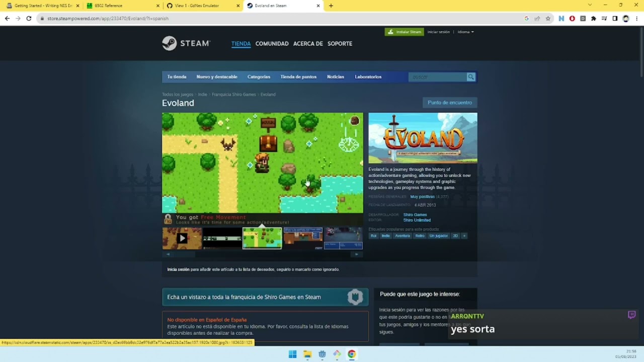Reload the Evoland Steam page
The height and width of the screenshot is (362, 644).
click(x=29, y=19)
